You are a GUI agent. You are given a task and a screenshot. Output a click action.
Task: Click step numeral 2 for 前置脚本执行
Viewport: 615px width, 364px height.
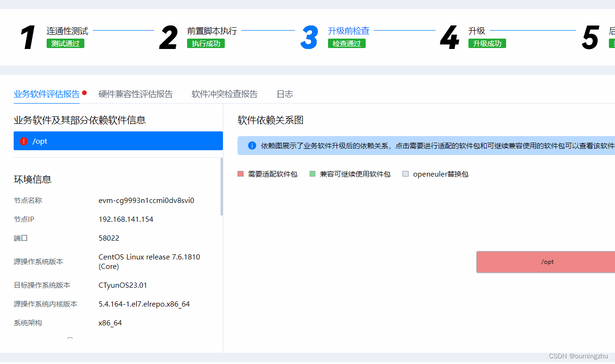tap(168, 37)
